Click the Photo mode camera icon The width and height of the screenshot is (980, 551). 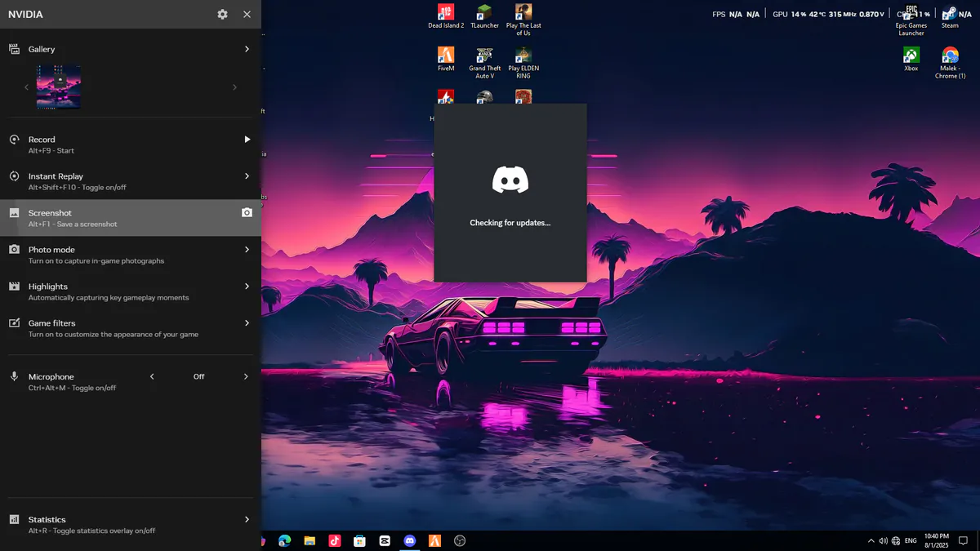click(x=14, y=250)
